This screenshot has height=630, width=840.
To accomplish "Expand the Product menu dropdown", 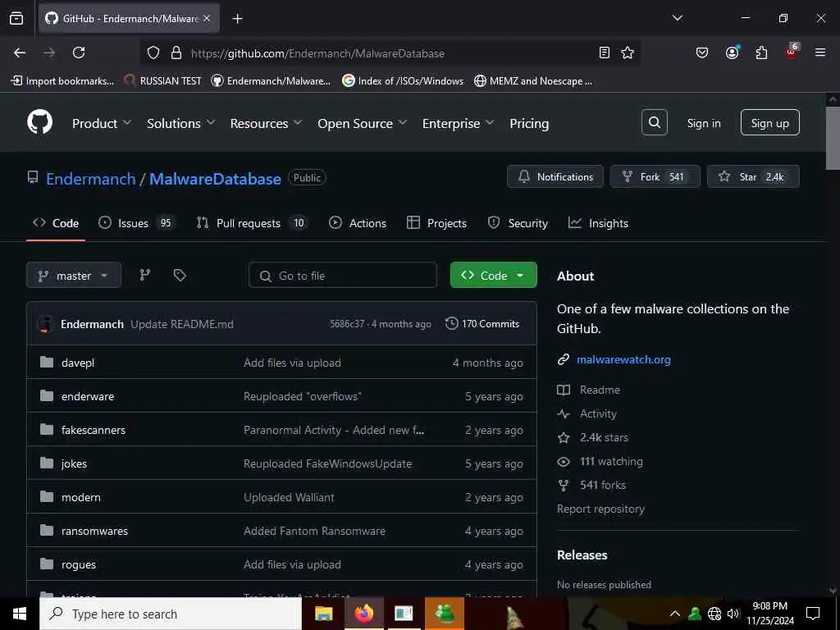I will [x=102, y=123].
